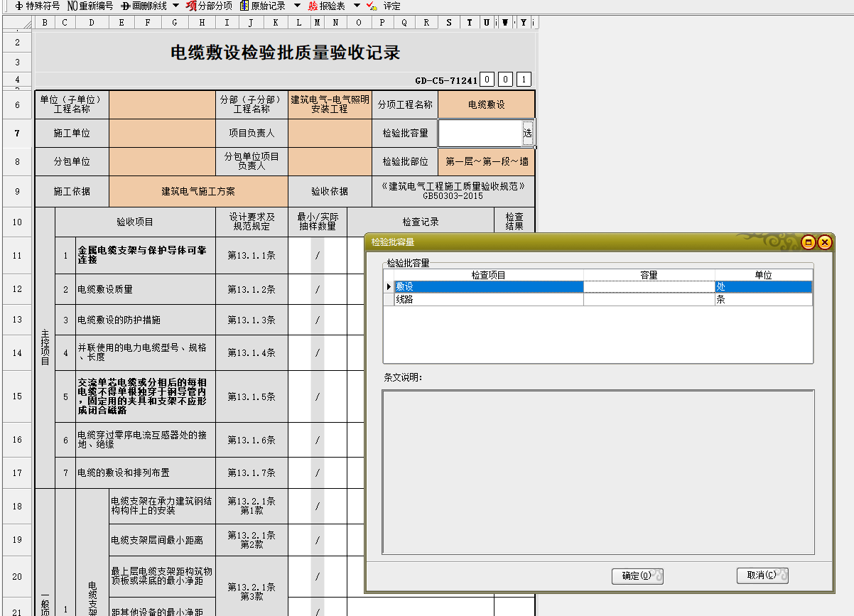Select the 线路 row in the dialog table
Screen dimensions: 854x616
[488, 300]
